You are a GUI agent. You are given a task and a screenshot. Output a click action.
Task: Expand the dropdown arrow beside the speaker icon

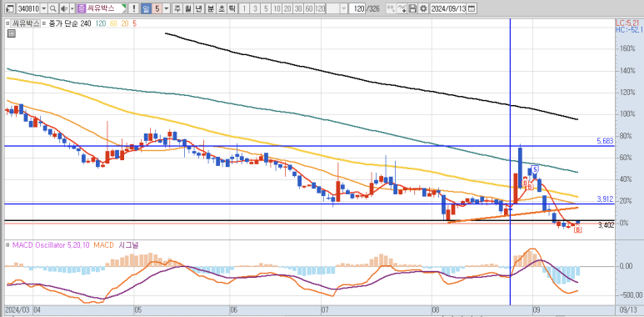point(72,8)
